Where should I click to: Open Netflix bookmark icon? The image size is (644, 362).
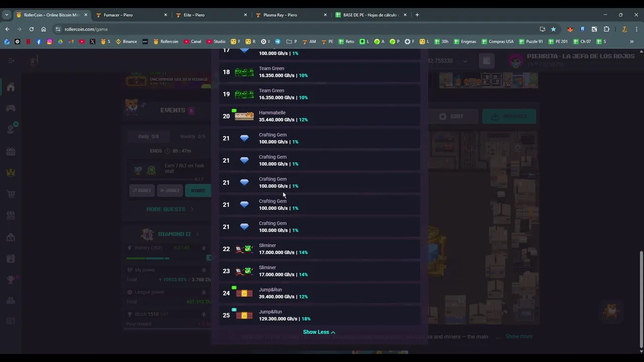click(x=28, y=42)
